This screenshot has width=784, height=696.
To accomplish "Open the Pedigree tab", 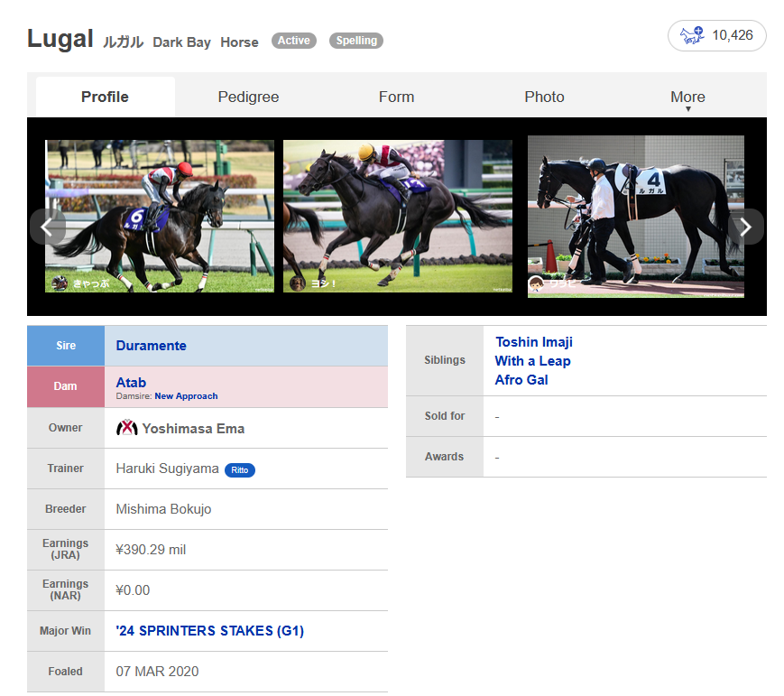I will click(x=248, y=97).
